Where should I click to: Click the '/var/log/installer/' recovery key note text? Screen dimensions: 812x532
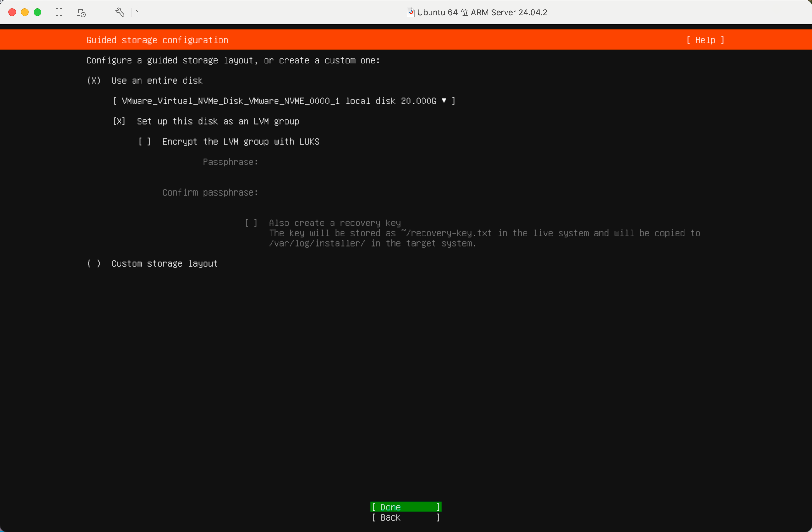click(372, 243)
